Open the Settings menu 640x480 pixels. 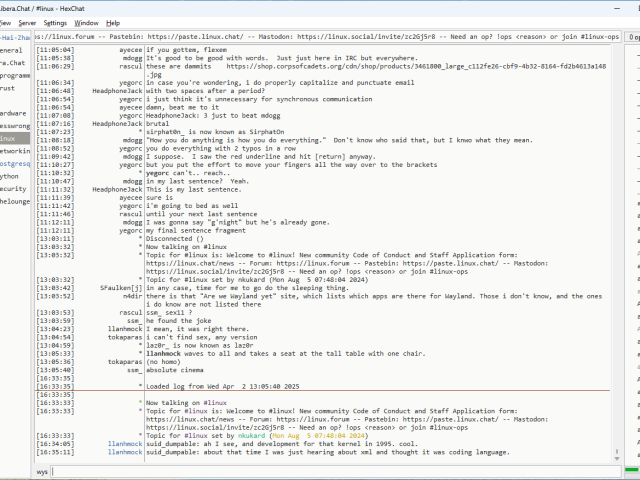tap(55, 22)
